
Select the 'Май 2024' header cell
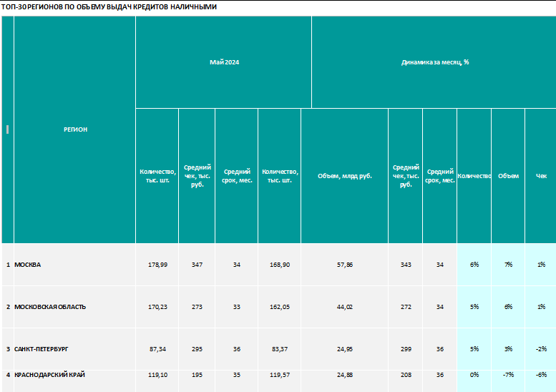point(224,62)
